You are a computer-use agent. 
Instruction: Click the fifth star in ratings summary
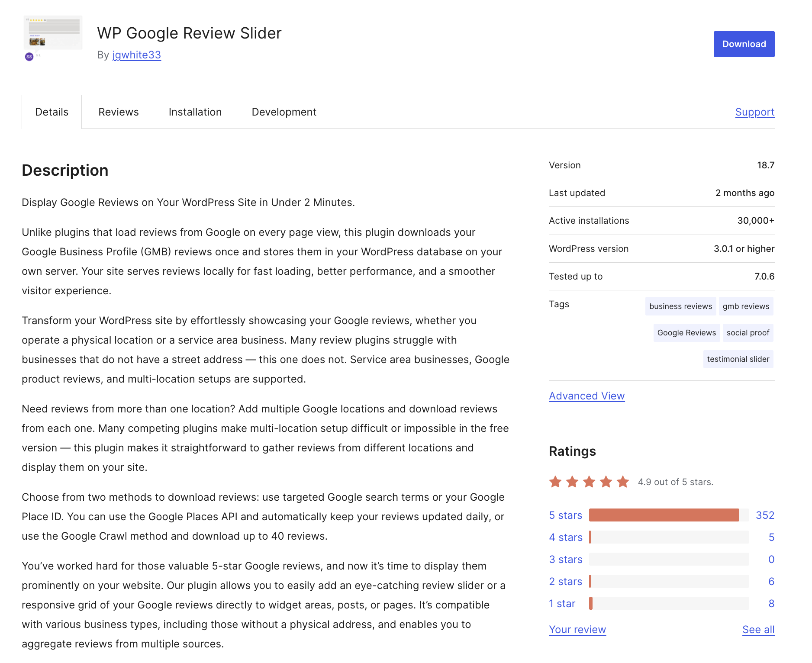coord(623,482)
